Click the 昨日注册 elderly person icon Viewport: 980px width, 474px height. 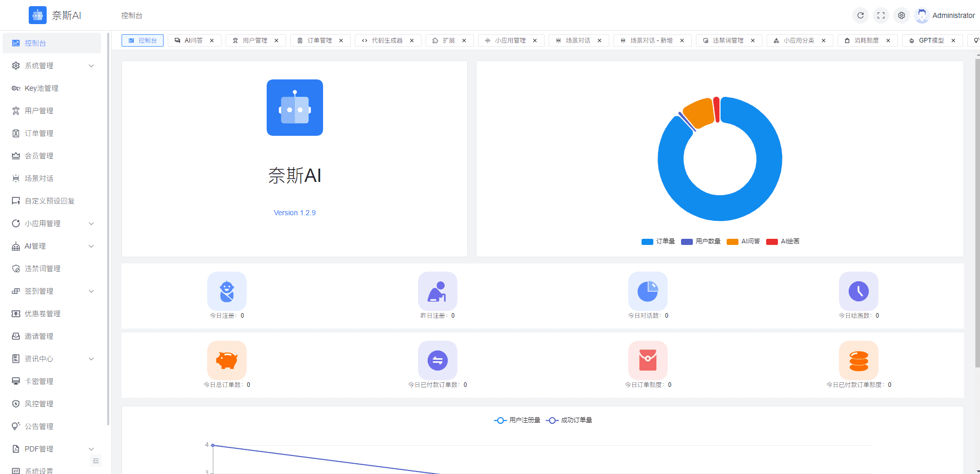point(437,291)
